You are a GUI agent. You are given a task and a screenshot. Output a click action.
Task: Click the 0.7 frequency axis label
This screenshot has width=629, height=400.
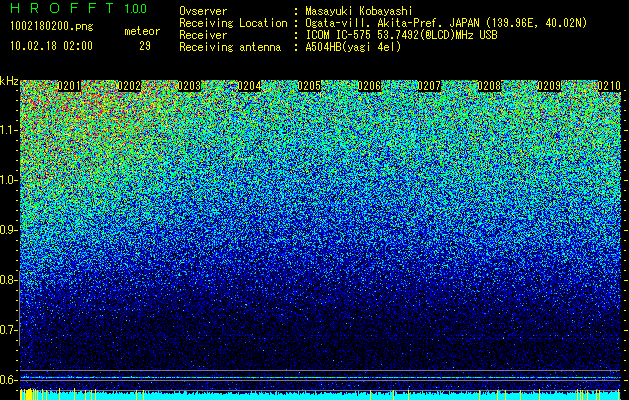(8, 330)
